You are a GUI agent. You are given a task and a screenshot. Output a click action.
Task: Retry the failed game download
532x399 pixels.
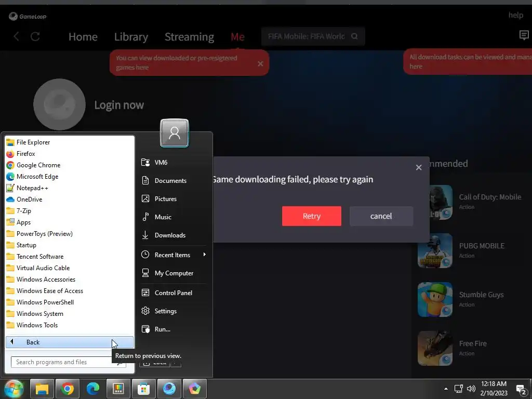point(312,216)
